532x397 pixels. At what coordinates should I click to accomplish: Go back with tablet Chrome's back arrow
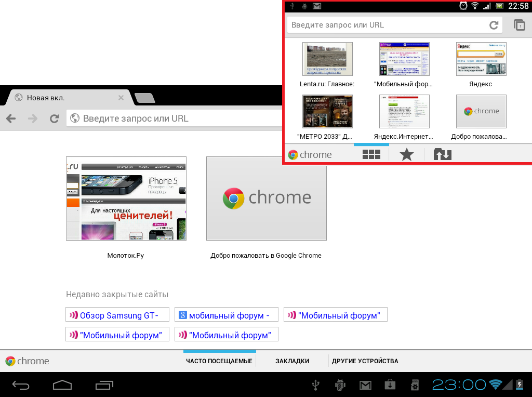(x=11, y=118)
